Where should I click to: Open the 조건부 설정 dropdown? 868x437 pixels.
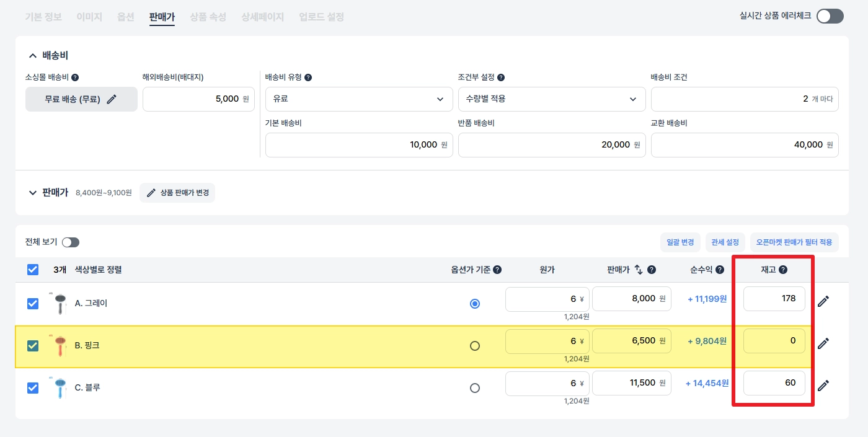click(x=552, y=99)
